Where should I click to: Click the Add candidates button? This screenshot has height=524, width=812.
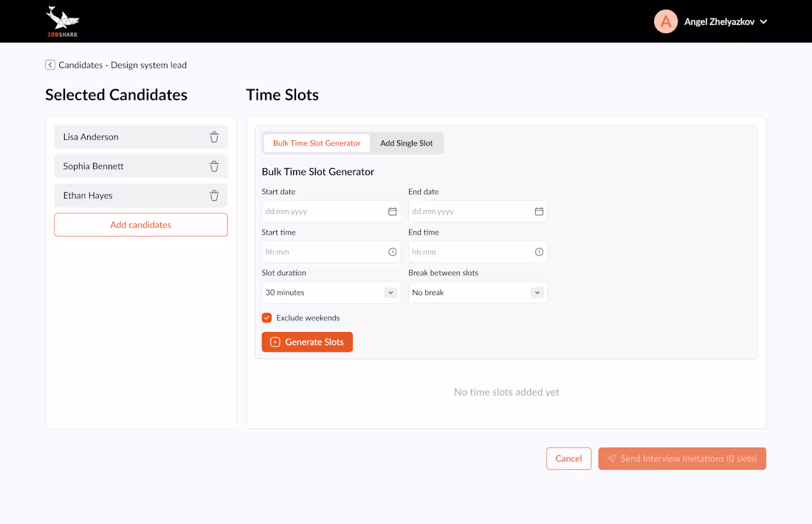(x=140, y=225)
